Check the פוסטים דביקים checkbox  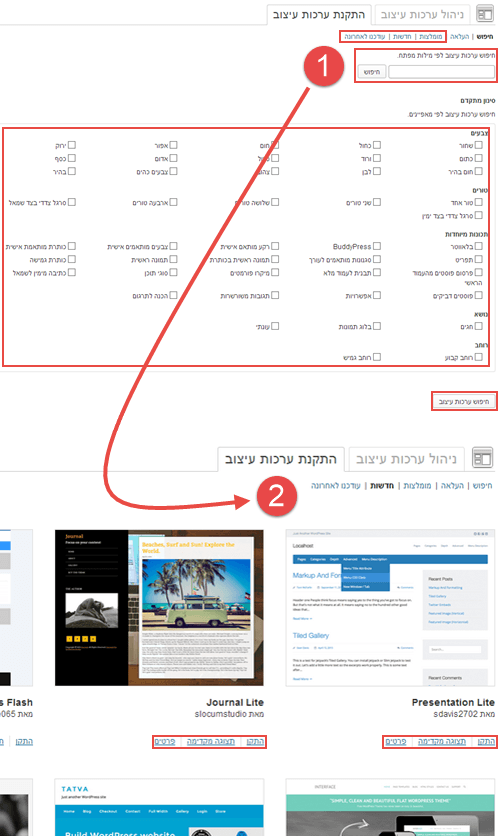tap(479, 295)
